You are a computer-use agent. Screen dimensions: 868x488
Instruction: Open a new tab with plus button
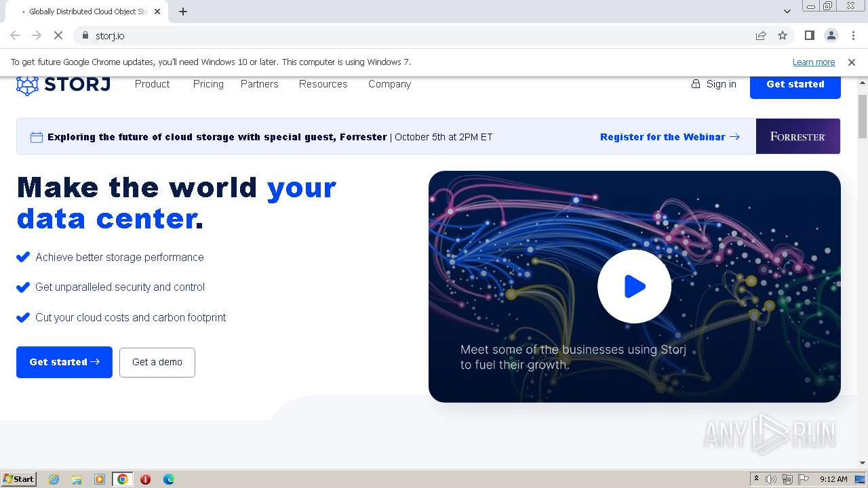coord(183,12)
